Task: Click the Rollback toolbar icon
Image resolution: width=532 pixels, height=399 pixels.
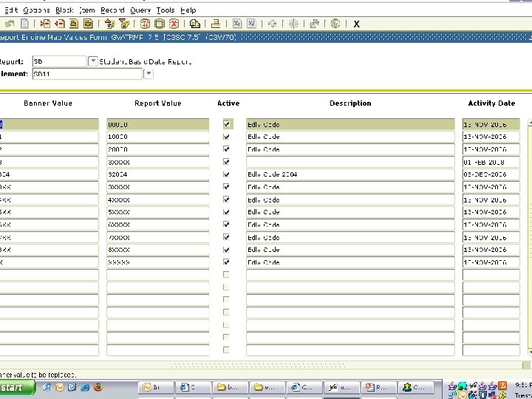Action: click(x=10, y=24)
